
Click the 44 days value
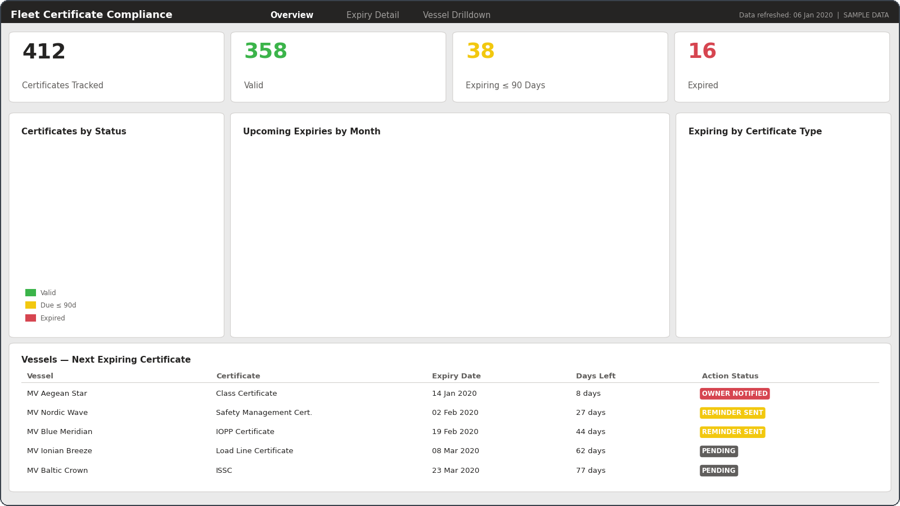[591, 431]
